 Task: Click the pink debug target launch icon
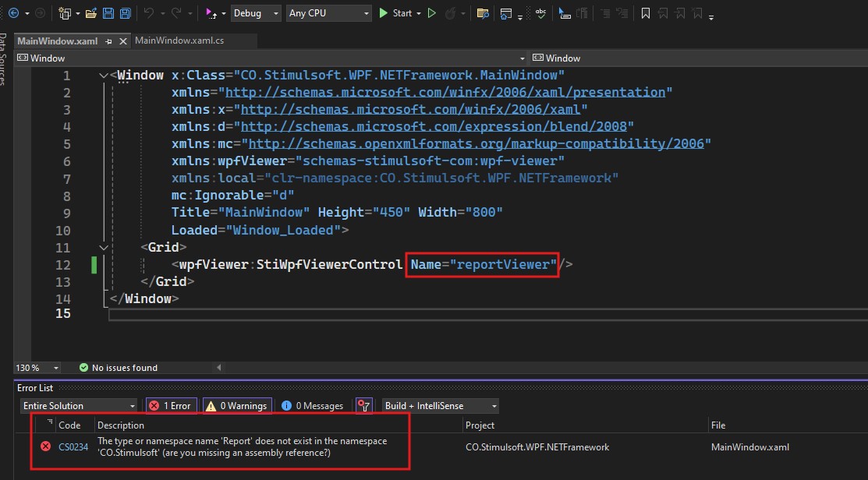coord(211,13)
